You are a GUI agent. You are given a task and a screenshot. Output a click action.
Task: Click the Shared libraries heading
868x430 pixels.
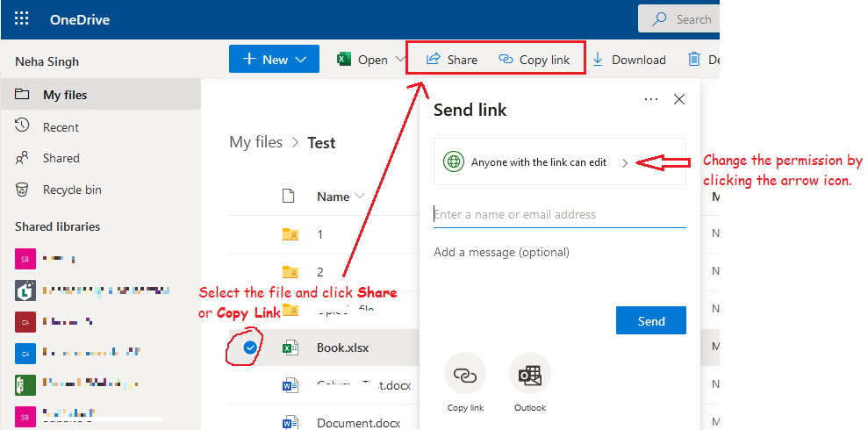pos(58,227)
